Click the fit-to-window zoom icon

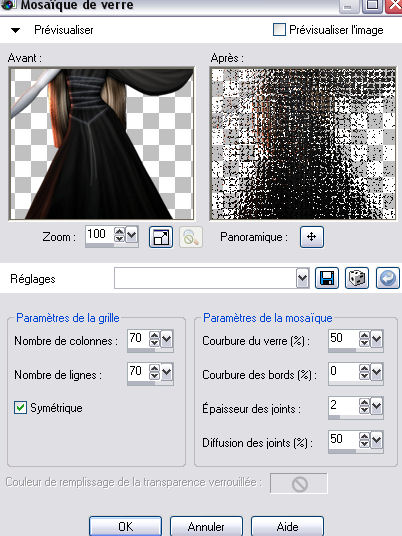(x=161, y=237)
